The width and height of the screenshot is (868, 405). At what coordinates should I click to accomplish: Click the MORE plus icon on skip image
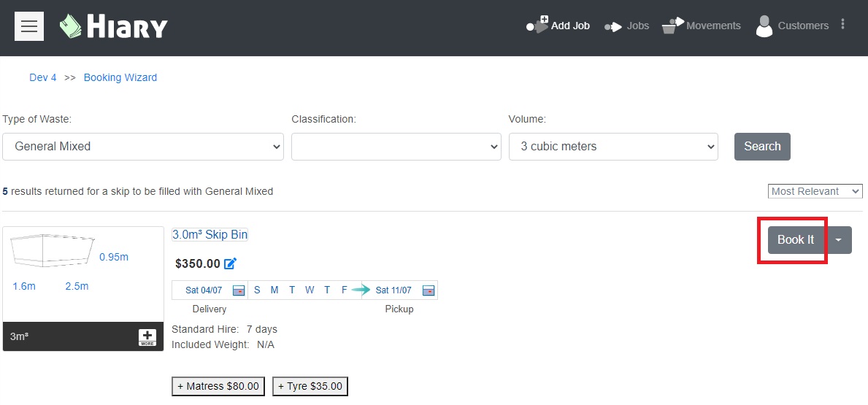[147, 337]
